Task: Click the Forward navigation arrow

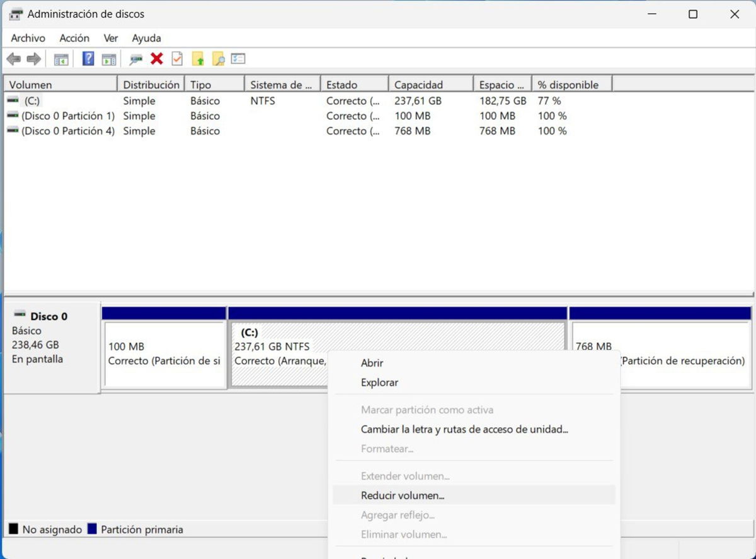Action: 31,59
